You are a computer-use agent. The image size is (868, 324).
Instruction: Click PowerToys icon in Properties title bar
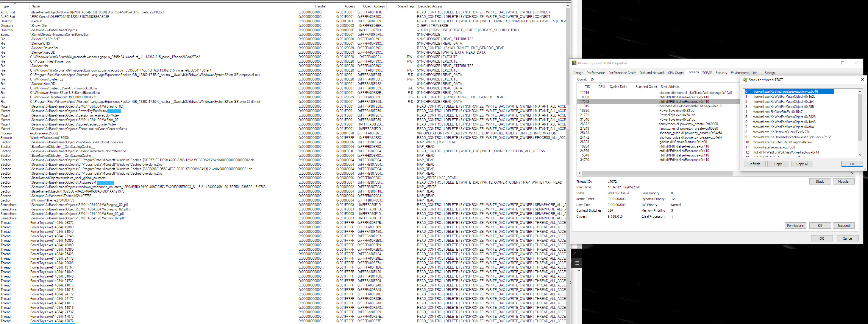click(574, 63)
